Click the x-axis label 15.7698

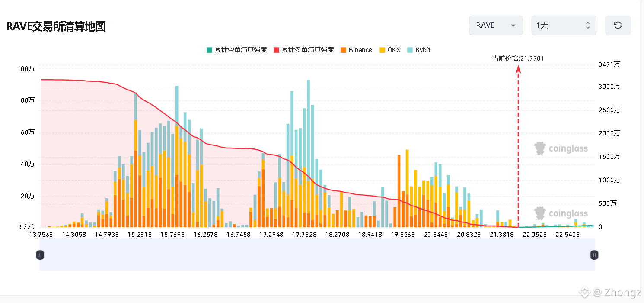coord(173,235)
